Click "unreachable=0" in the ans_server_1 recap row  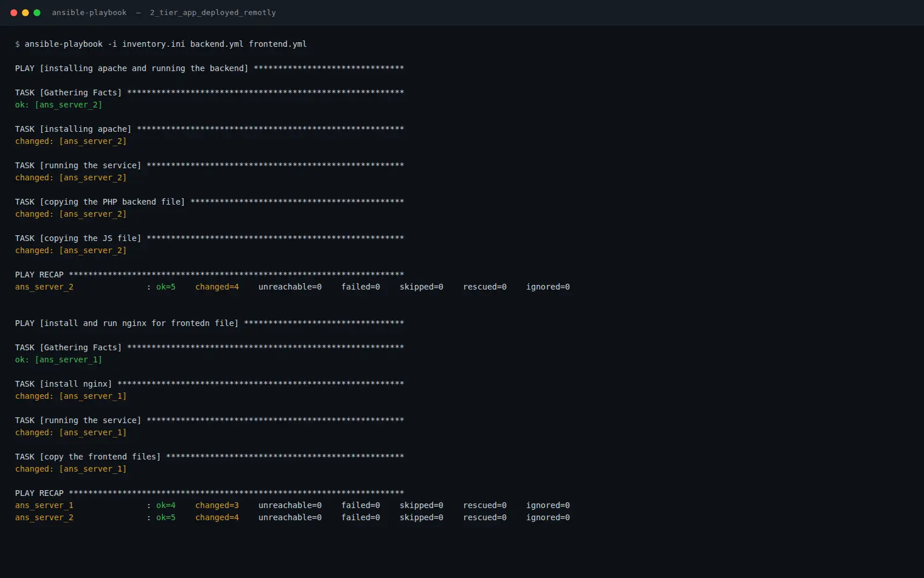290,505
